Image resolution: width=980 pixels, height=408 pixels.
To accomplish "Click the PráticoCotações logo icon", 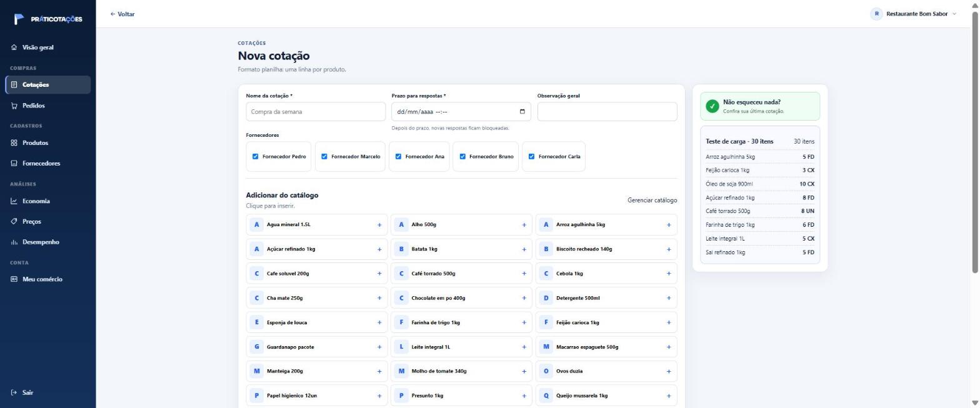I will click(19, 19).
